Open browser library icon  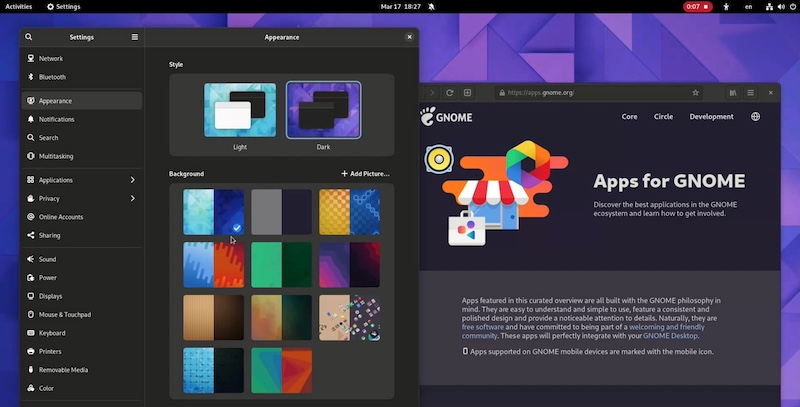point(733,92)
